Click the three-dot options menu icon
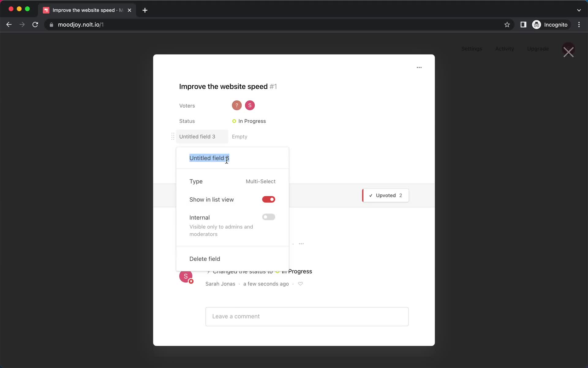 point(419,67)
